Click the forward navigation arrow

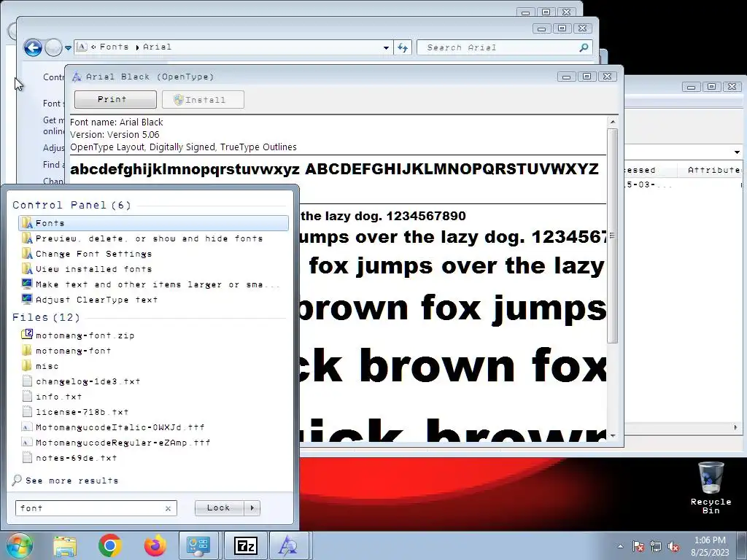pos(53,47)
